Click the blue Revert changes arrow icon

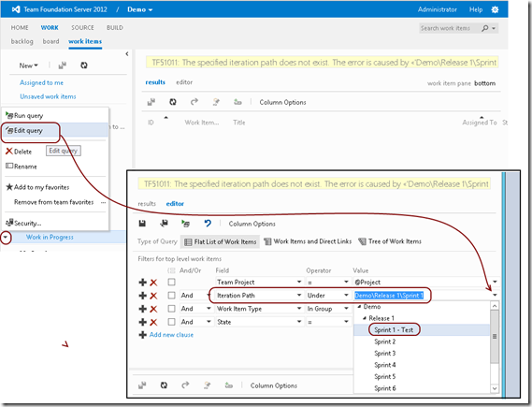208,223
